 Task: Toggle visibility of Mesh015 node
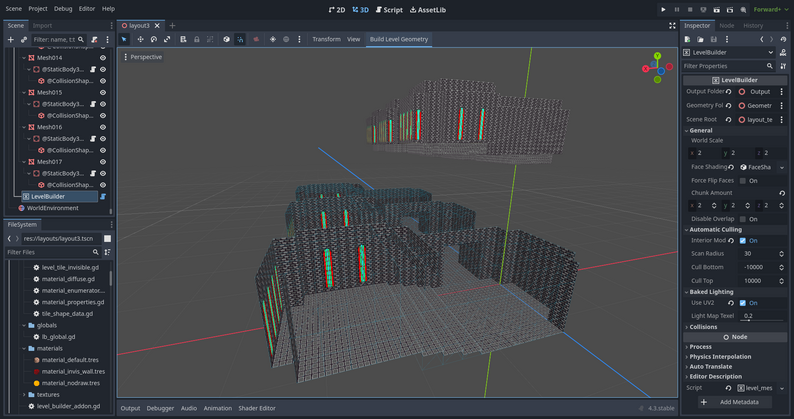point(103,93)
